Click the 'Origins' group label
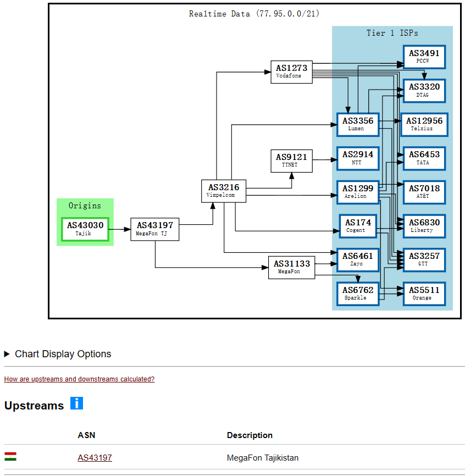The width and height of the screenshot is (465, 476). point(85,206)
